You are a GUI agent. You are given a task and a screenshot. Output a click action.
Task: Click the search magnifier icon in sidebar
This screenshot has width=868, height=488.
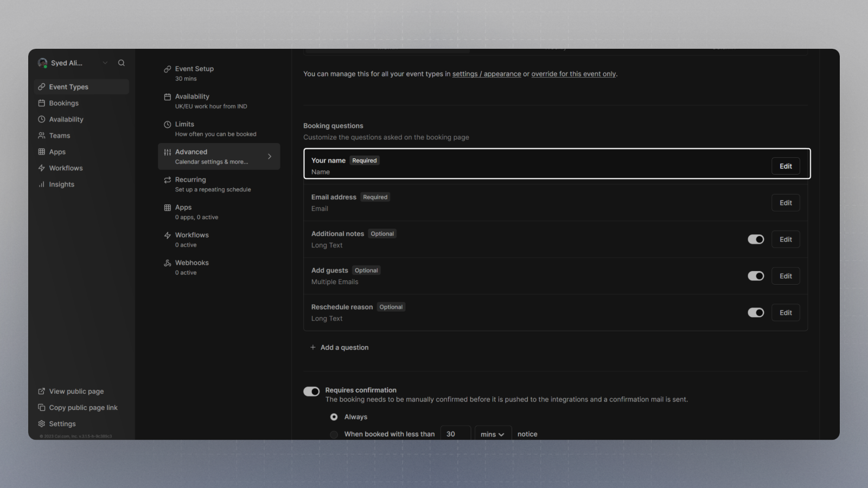click(122, 63)
